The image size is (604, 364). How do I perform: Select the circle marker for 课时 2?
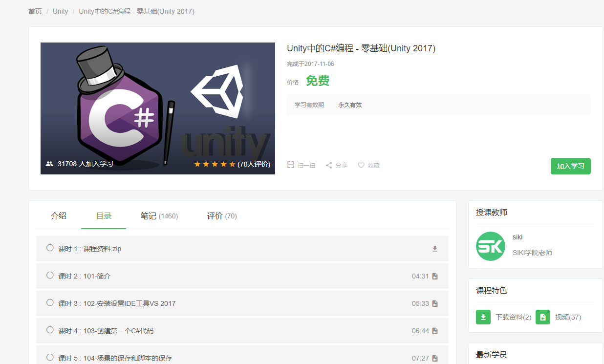point(50,275)
